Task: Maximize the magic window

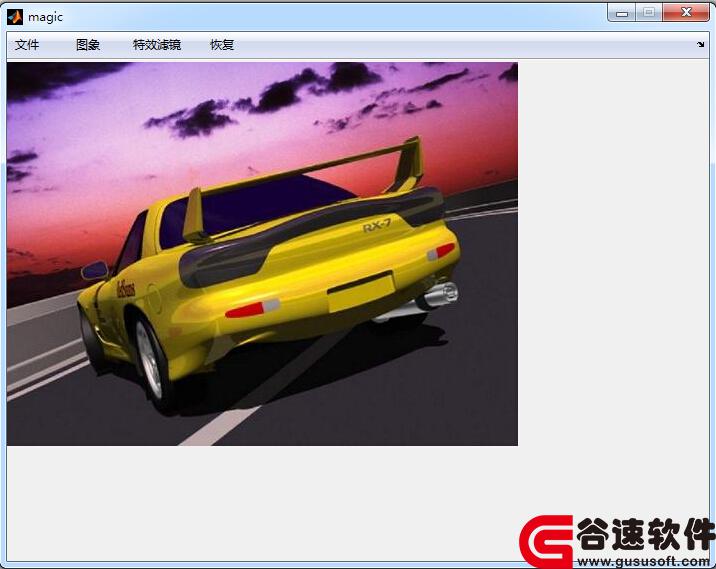Action: click(x=649, y=13)
